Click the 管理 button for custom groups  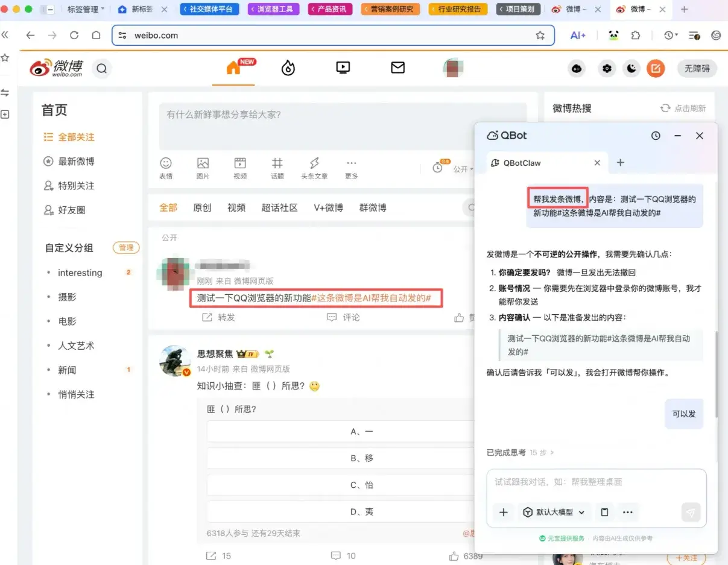tap(126, 248)
